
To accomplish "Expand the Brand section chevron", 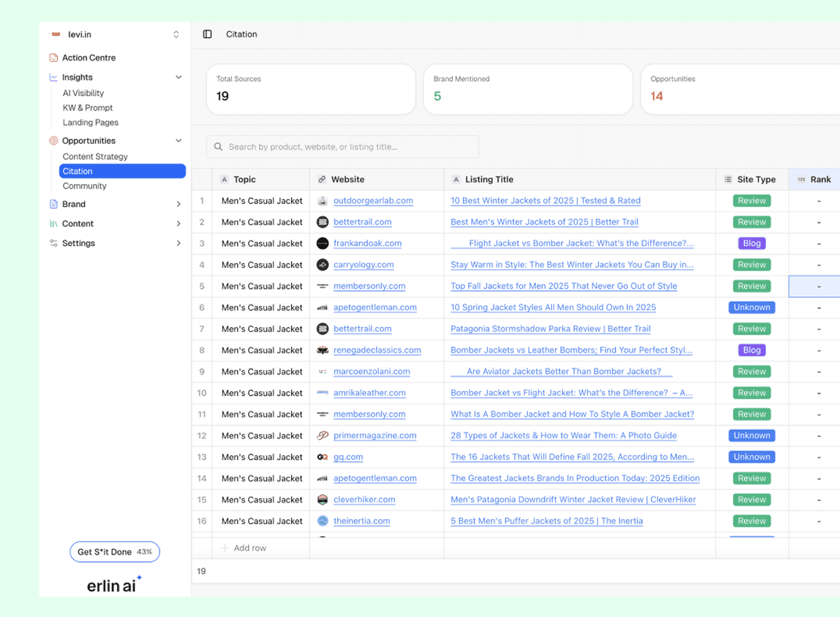I will coord(179,204).
